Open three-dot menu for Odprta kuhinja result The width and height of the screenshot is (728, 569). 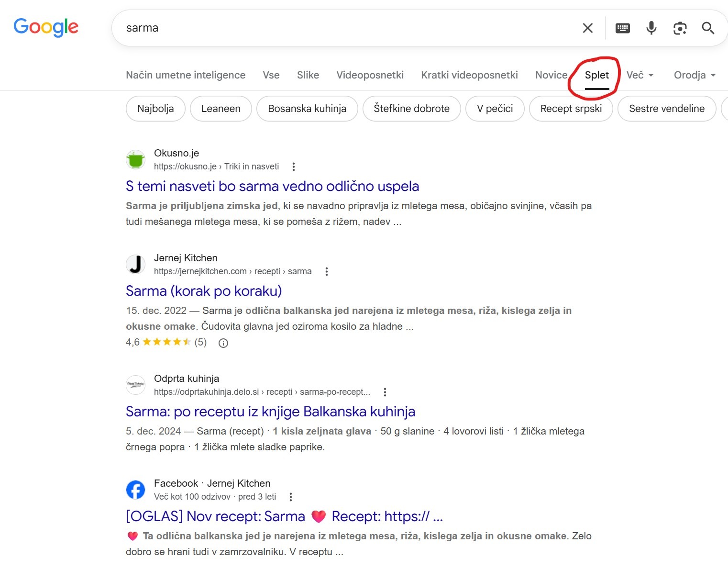coord(385,392)
